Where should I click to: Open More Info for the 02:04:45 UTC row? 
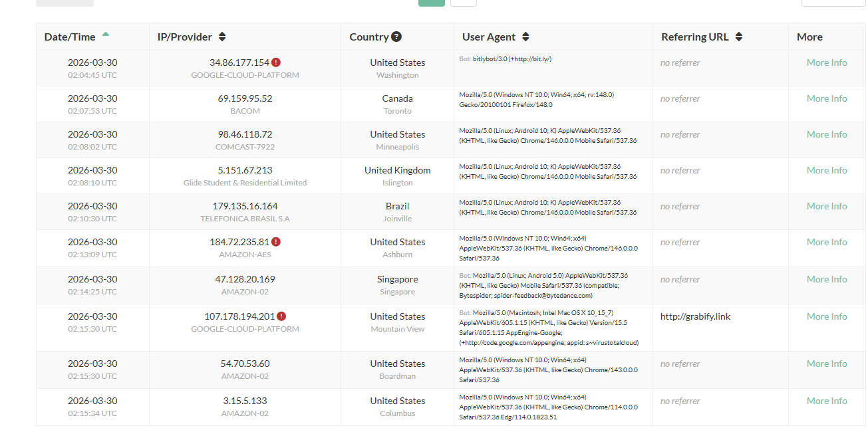point(827,62)
